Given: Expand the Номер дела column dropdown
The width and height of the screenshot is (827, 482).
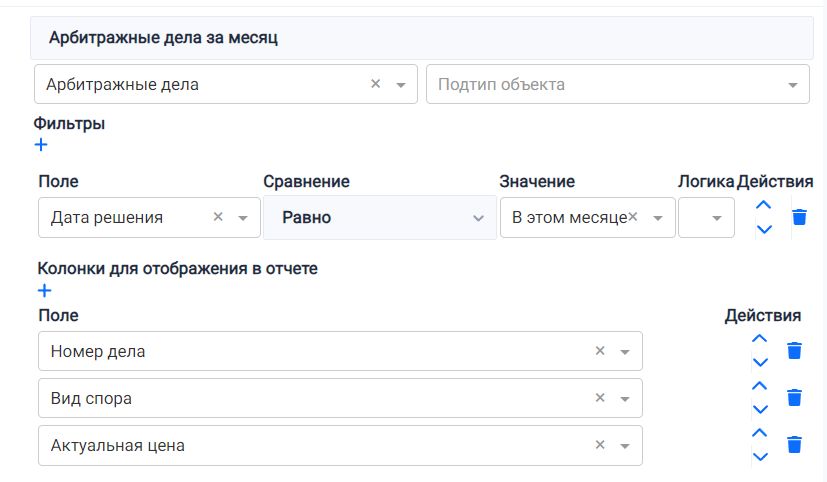Looking at the screenshot, I should click(625, 352).
